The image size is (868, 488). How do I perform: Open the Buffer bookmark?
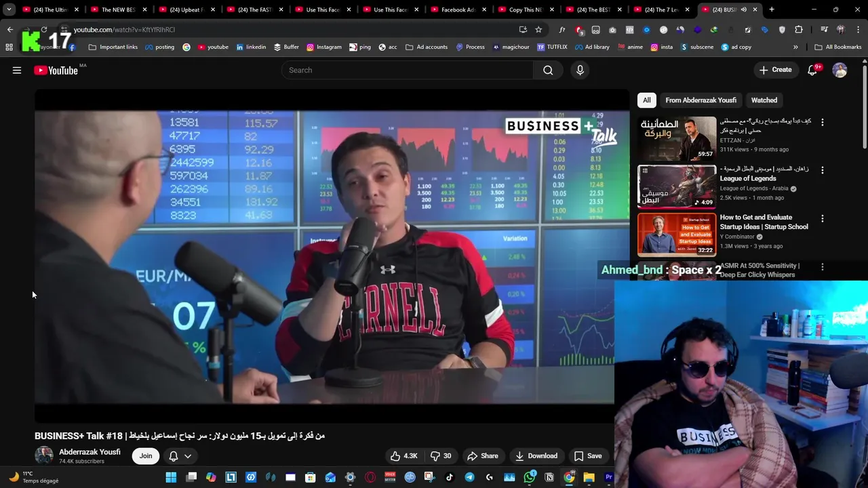point(285,47)
